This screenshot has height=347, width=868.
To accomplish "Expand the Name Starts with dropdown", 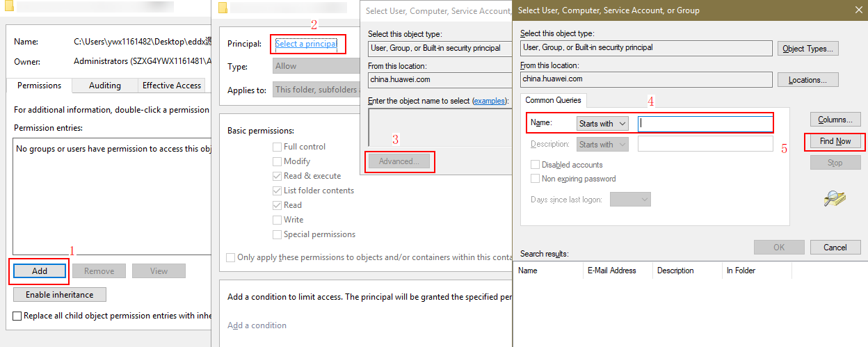I will 602,124.
